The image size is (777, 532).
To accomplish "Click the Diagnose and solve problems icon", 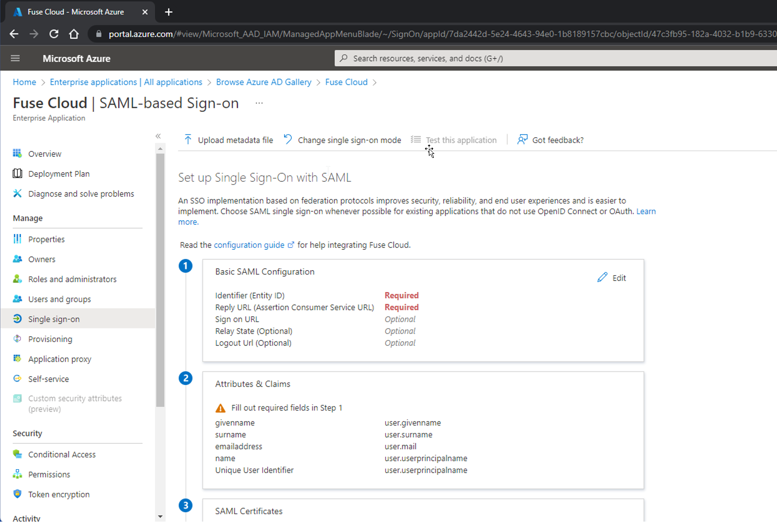I will point(17,193).
